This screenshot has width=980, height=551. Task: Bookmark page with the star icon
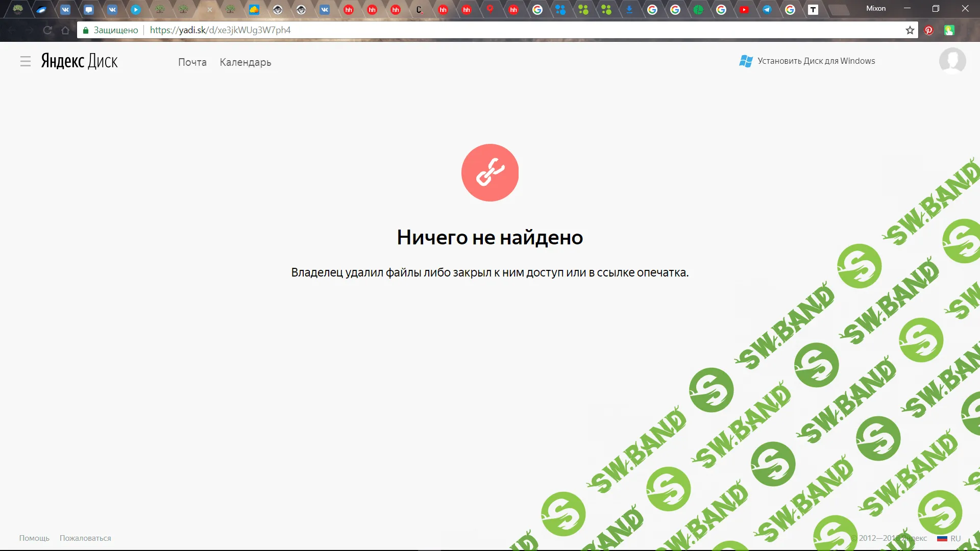click(x=910, y=30)
